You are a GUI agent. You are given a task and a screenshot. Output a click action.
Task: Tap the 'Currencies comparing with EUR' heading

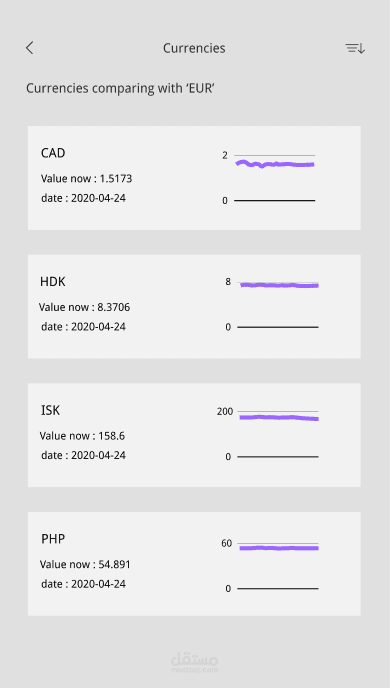[120, 88]
